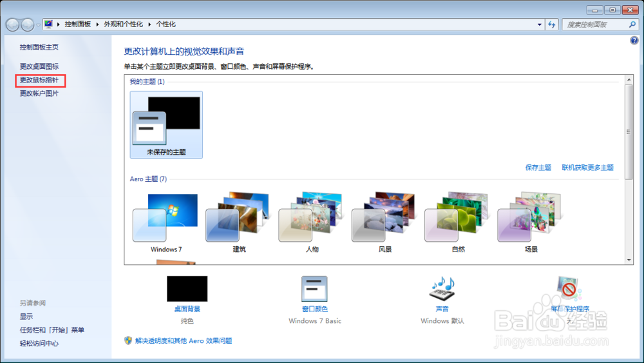Open 屏幕保护程序 icon
Image resolution: width=644 pixels, height=363 pixels.
tap(569, 289)
